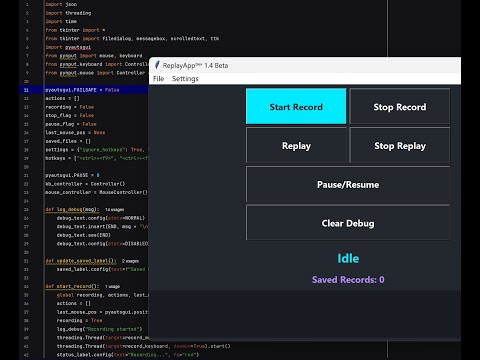
Task: Click the 'recording = False' code line
Action: point(70,107)
